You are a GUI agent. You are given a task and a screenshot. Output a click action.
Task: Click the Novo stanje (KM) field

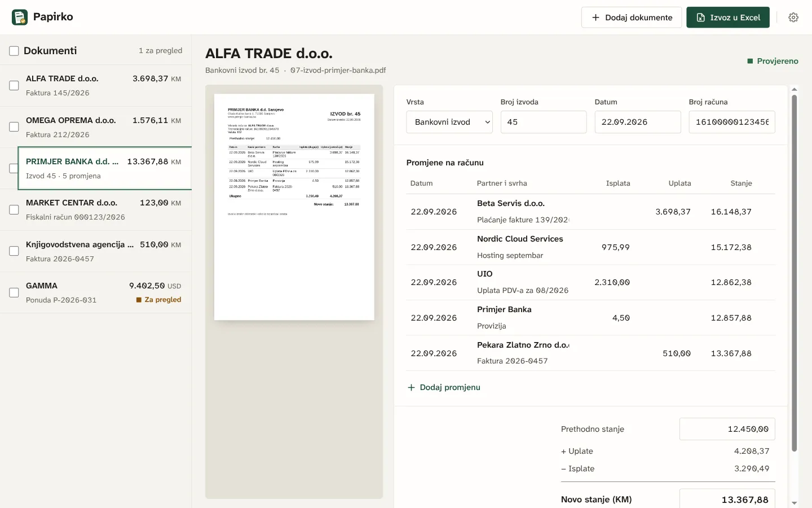tap(727, 499)
